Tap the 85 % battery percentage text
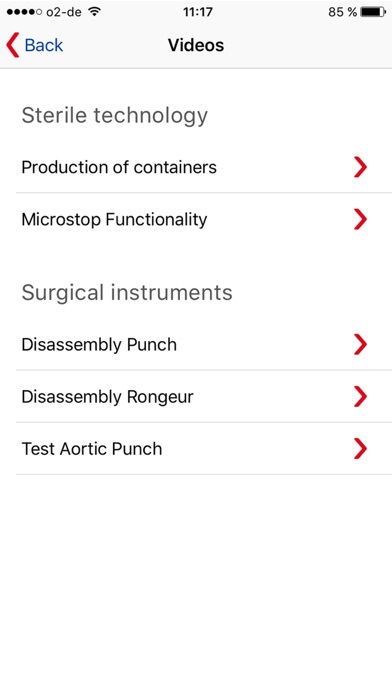392x696 pixels. coord(343,12)
